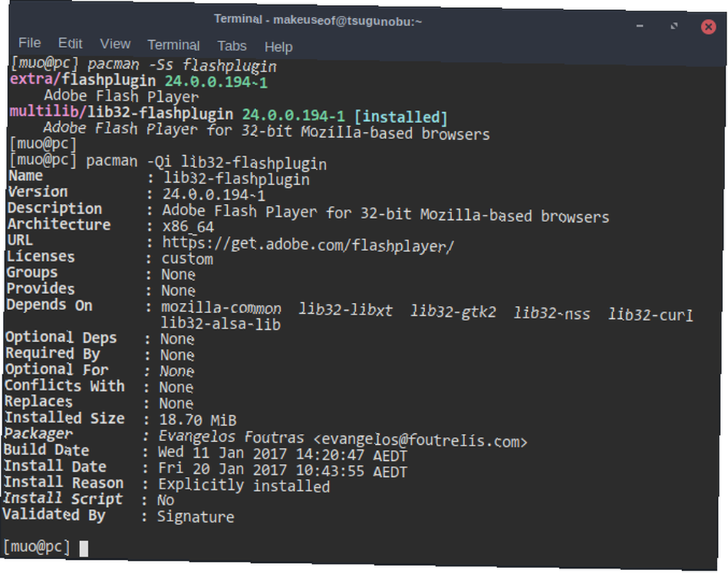
Task: Click the Architecture value 'x86_64'
Action: click(x=188, y=226)
